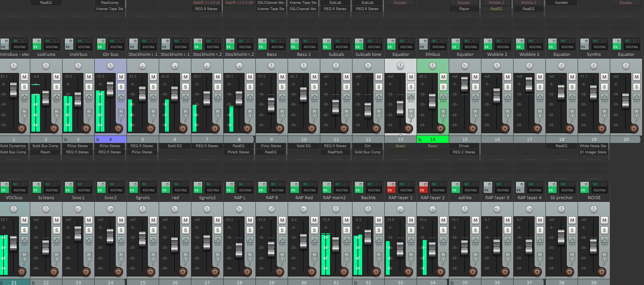The image size is (644, 285).
Task: Mute the Introbus track
Action: (x=24, y=77)
